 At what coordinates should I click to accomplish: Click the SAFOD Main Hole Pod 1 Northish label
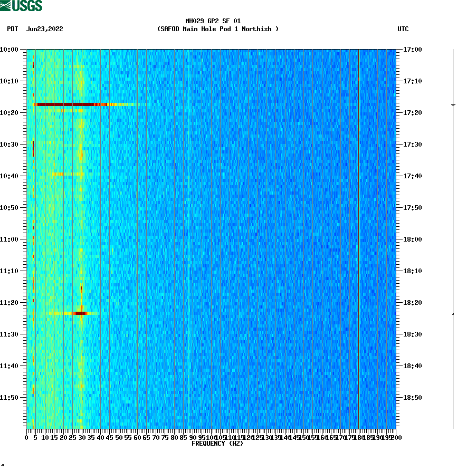click(217, 29)
